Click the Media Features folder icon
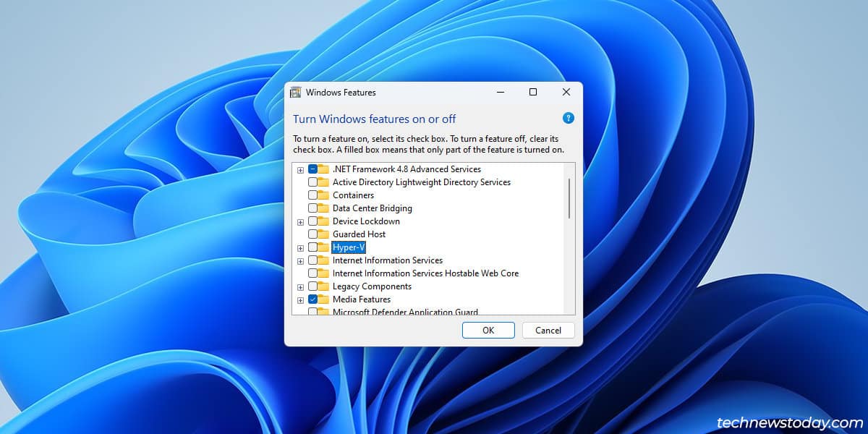Screen dimensions: 868x434 pyautogui.click(x=323, y=299)
